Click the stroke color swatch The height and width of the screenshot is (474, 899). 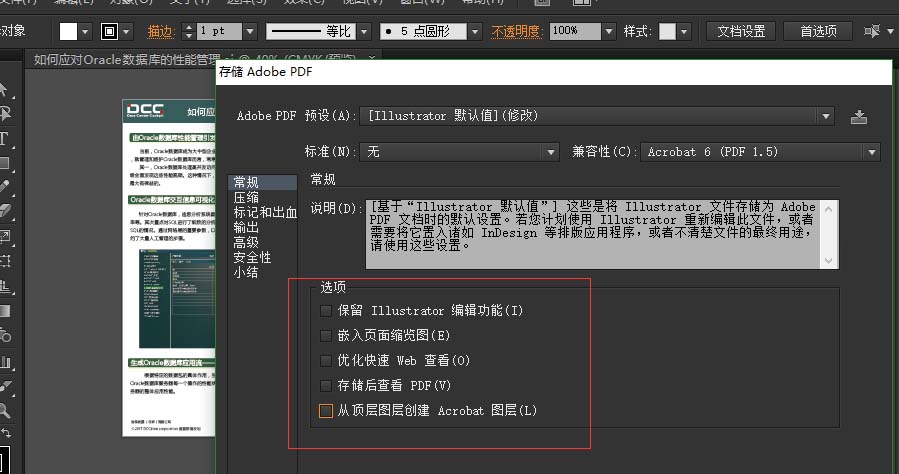click(x=110, y=32)
